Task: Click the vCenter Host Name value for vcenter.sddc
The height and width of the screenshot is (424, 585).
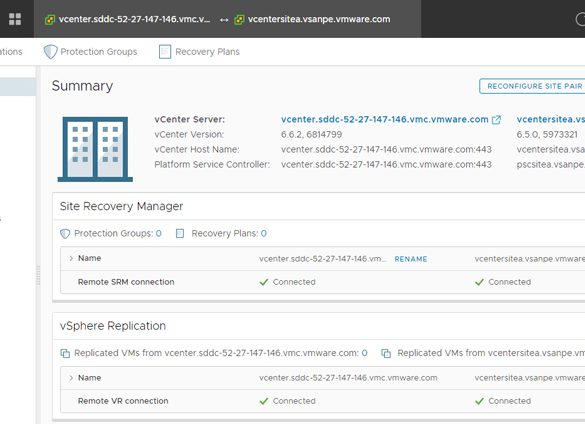Action: pyautogui.click(x=386, y=150)
